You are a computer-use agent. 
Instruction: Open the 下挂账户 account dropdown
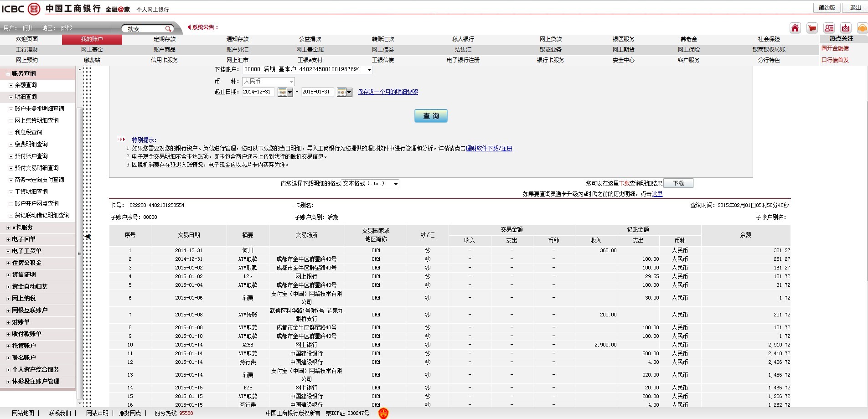369,70
